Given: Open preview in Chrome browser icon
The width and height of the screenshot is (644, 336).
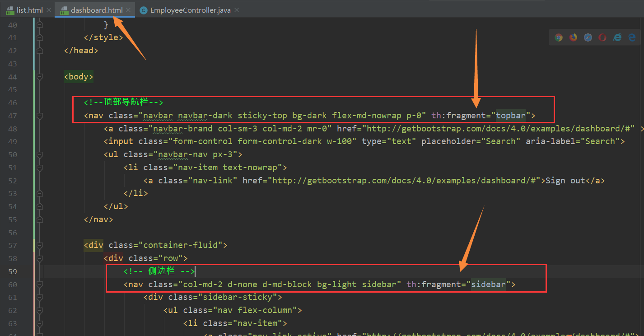Looking at the screenshot, I should 559,37.
